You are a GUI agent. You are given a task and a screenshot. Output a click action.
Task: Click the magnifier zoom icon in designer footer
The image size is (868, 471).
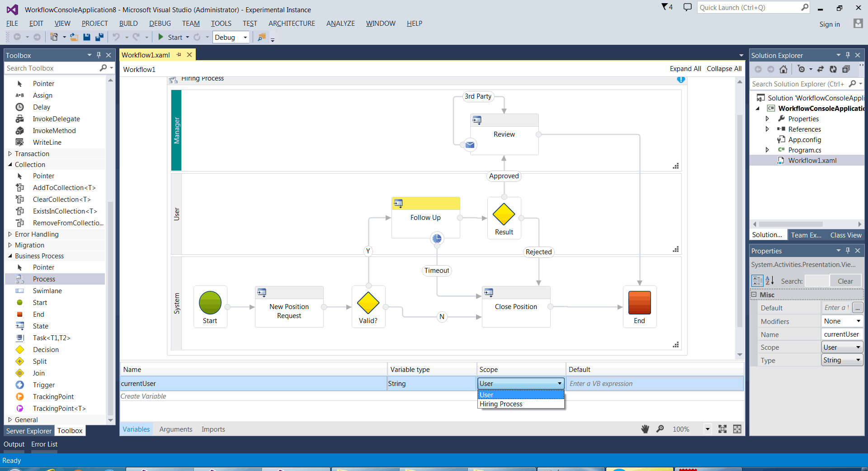click(660, 429)
